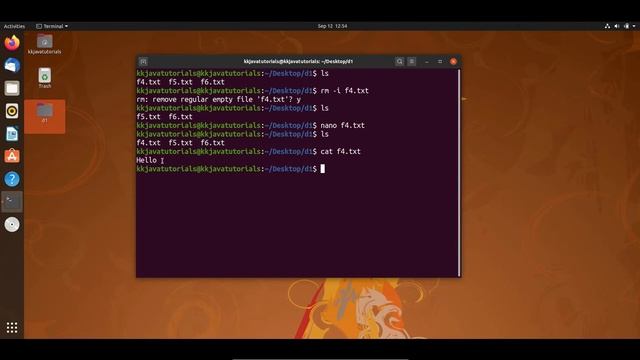Expand the system menu arrow in the top bar
Image resolution: width=640 pixels, height=360 pixels.
click(x=634, y=26)
